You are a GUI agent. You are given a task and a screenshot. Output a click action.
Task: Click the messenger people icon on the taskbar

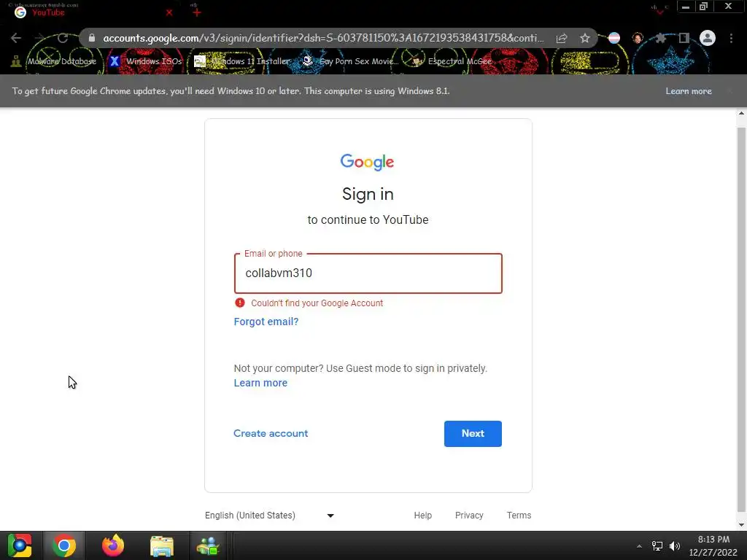208,545
